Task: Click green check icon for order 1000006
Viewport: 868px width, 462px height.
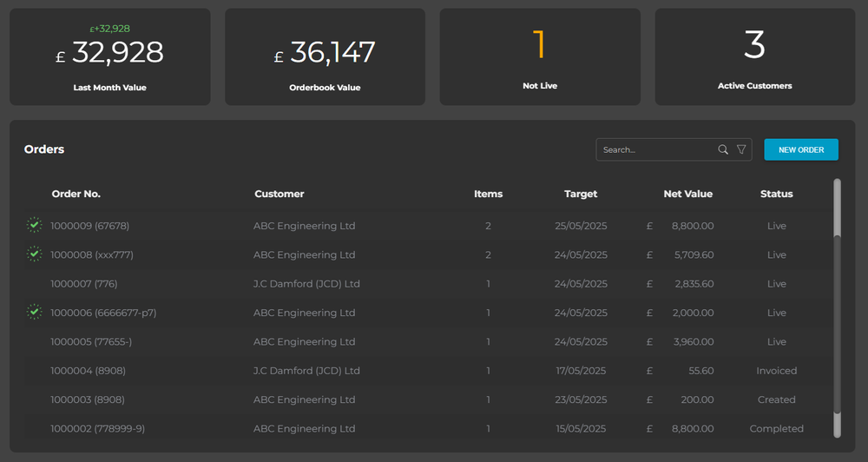Action: (x=35, y=312)
